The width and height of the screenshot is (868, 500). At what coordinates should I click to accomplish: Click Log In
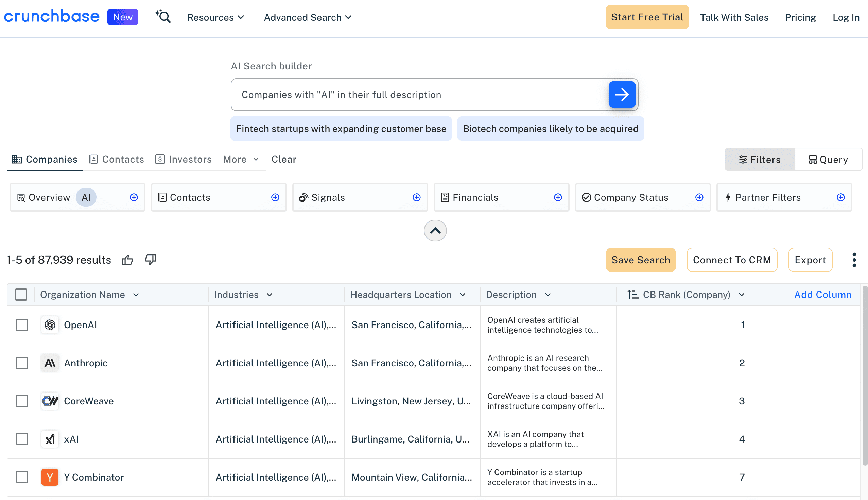[x=846, y=17]
